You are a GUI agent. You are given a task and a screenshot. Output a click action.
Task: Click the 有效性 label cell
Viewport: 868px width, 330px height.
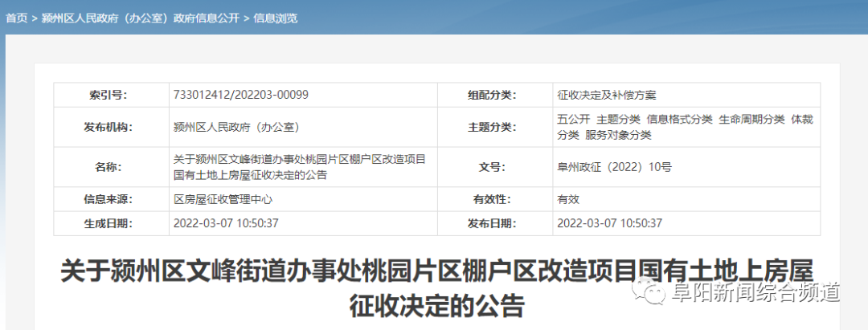495,199
